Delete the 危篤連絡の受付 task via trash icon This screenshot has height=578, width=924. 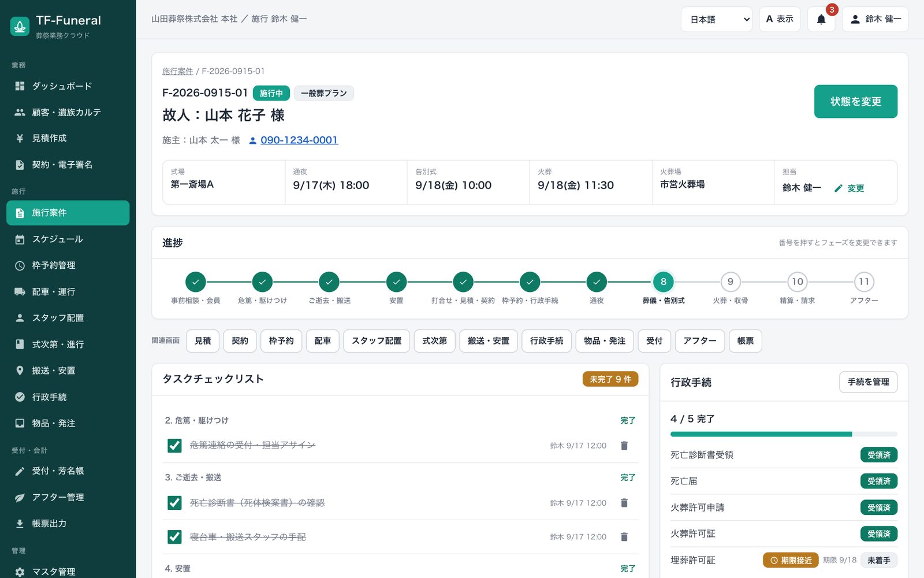(624, 446)
